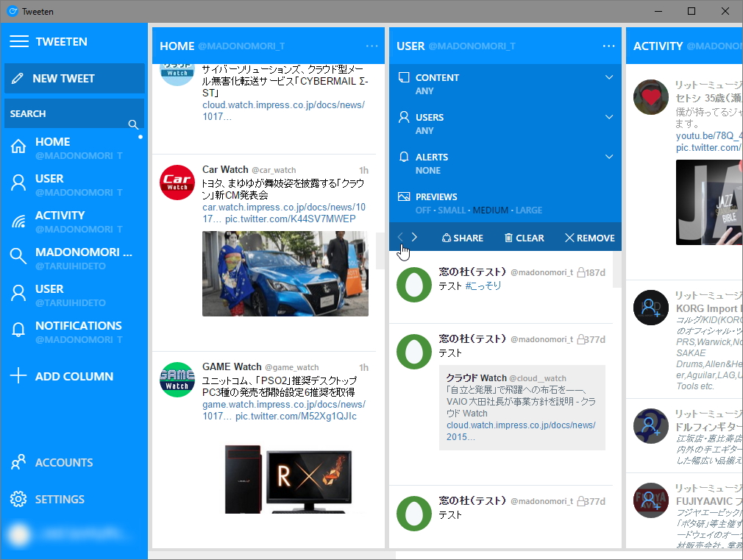Click the SETTINGS gear icon

pyautogui.click(x=18, y=499)
